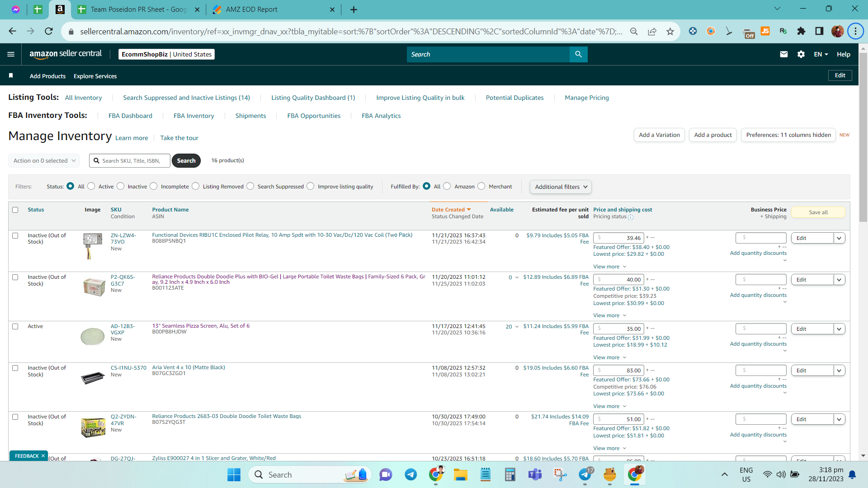Screen dimensions: 868x488
Task: Open the FBA Dashboard tool
Action: [x=130, y=116]
